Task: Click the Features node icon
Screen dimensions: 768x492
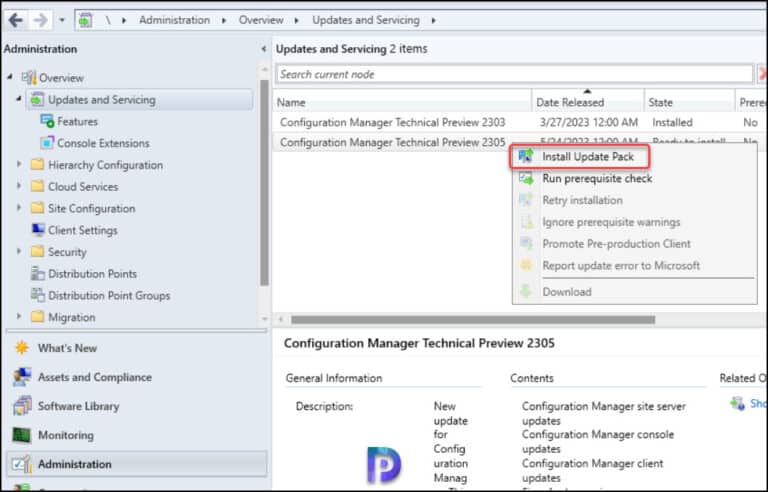Action: 47,121
